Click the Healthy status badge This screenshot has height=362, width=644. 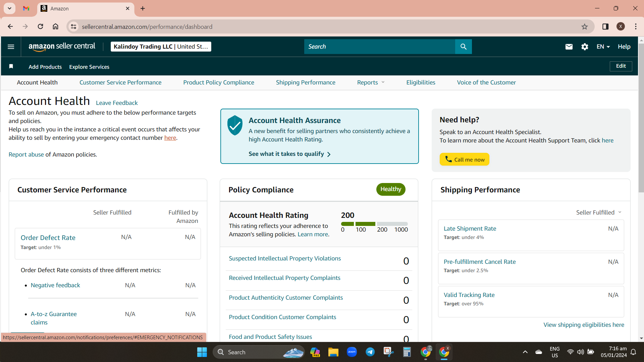click(391, 189)
